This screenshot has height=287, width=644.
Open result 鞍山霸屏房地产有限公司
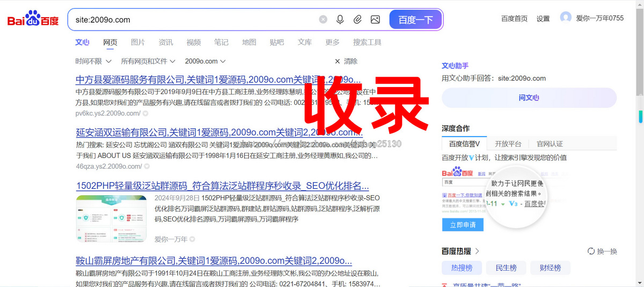point(214,261)
